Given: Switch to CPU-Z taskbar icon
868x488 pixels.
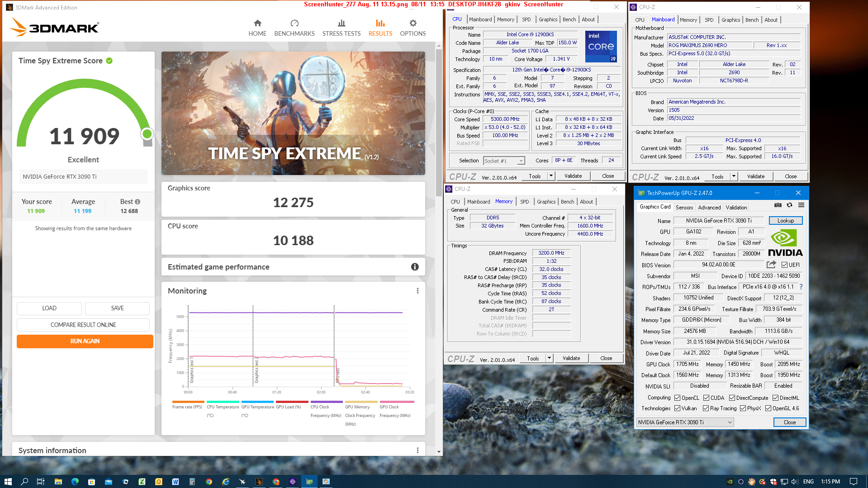Looking at the screenshot, I should [293, 481].
